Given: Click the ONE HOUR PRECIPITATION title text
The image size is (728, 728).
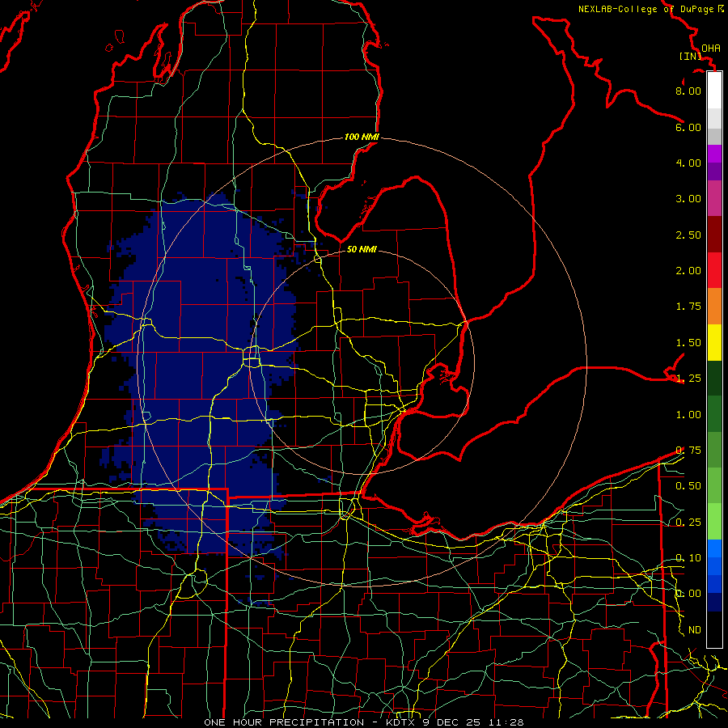Looking at the screenshot, I should pyautogui.click(x=284, y=722).
